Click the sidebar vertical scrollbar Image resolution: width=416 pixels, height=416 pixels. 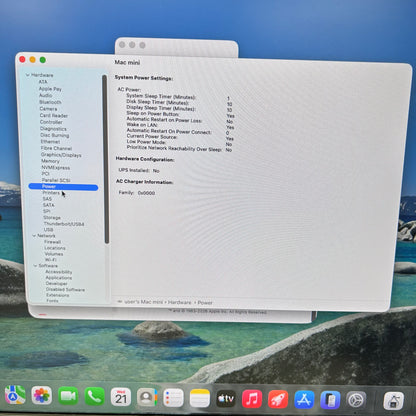(105, 159)
